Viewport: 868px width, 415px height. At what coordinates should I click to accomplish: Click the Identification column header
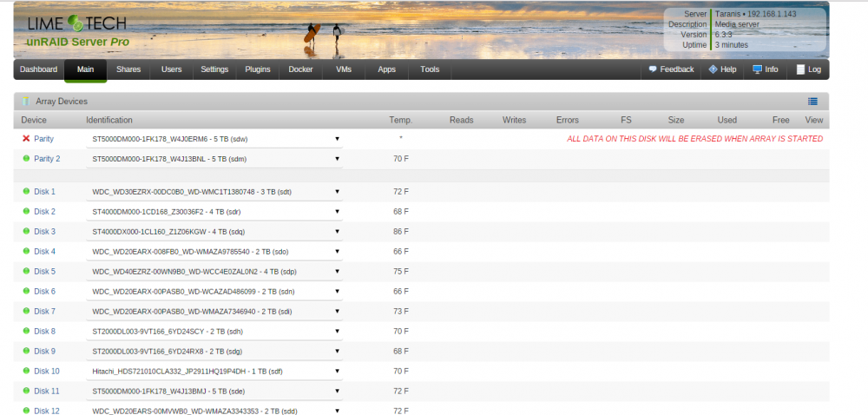point(109,120)
